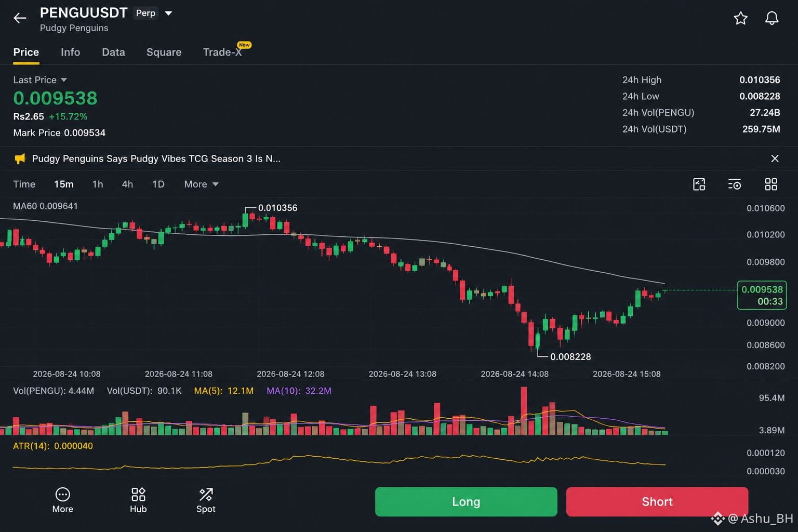Open the Info tab
Image resolution: width=798 pixels, height=532 pixels.
pyautogui.click(x=70, y=52)
